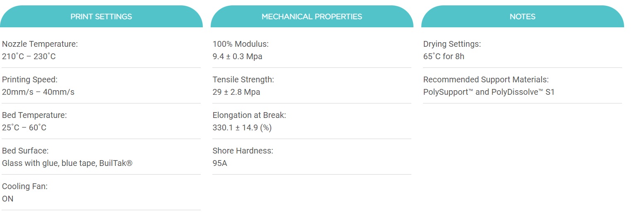This screenshot has width=644, height=216.
Task: Open the Print Settings tab header
Action: coord(101,17)
